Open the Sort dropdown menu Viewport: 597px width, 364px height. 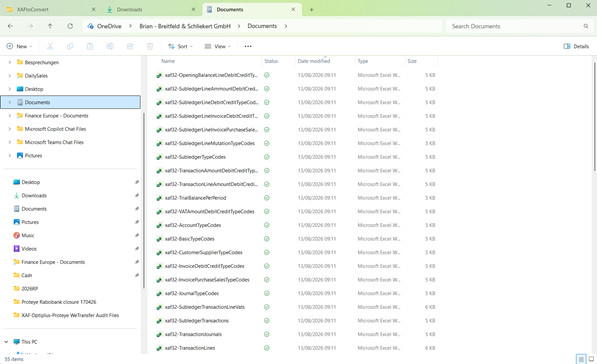(x=180, y=46)
